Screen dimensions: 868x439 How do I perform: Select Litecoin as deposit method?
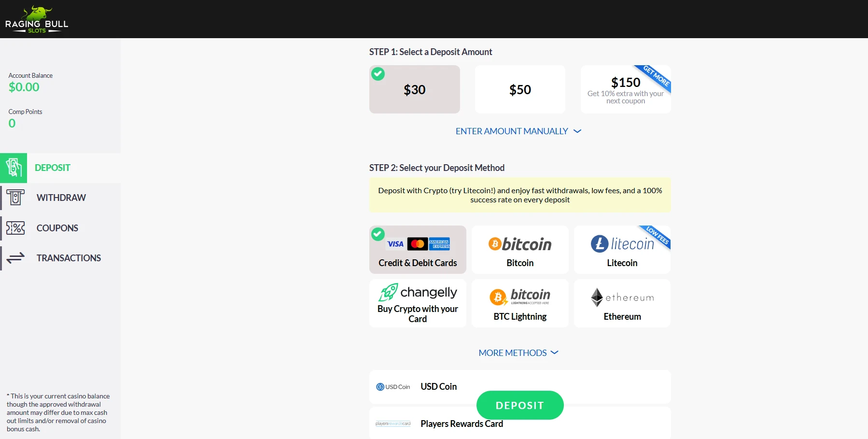click(x=622, y=250)
